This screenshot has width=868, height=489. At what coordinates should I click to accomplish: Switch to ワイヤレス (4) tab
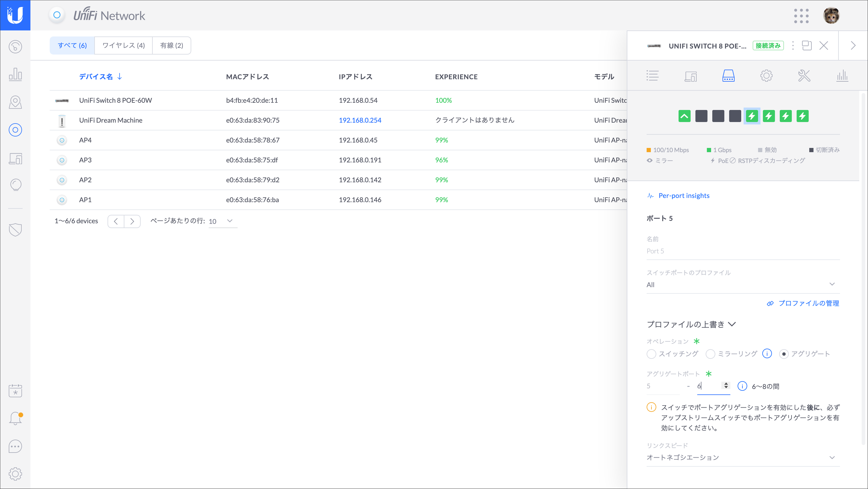coord(123,45)
